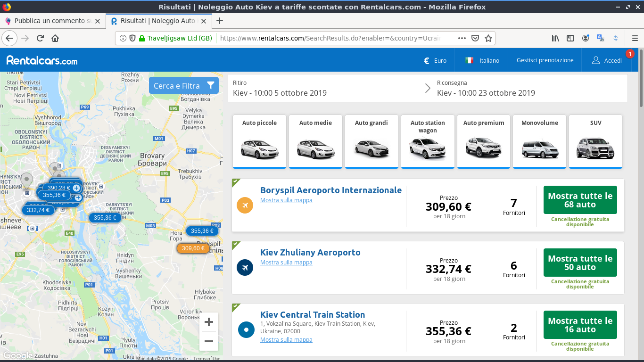Click the Kiev Central Train Station location icon
The width and height of the screenshot is (644, 362).
245,329
